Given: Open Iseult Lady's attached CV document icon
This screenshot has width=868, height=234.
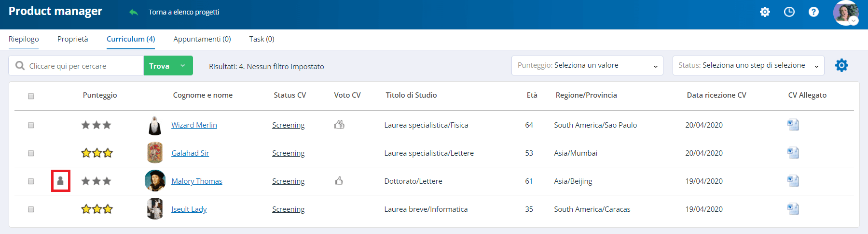Looking at the screenshot, I should tap(793, 209).
